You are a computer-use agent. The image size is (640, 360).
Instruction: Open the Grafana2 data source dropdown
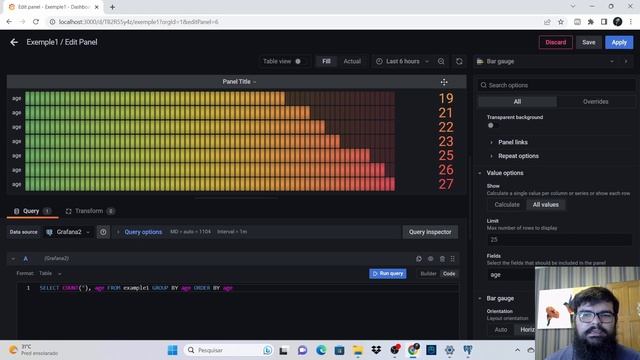coord(68,232)
